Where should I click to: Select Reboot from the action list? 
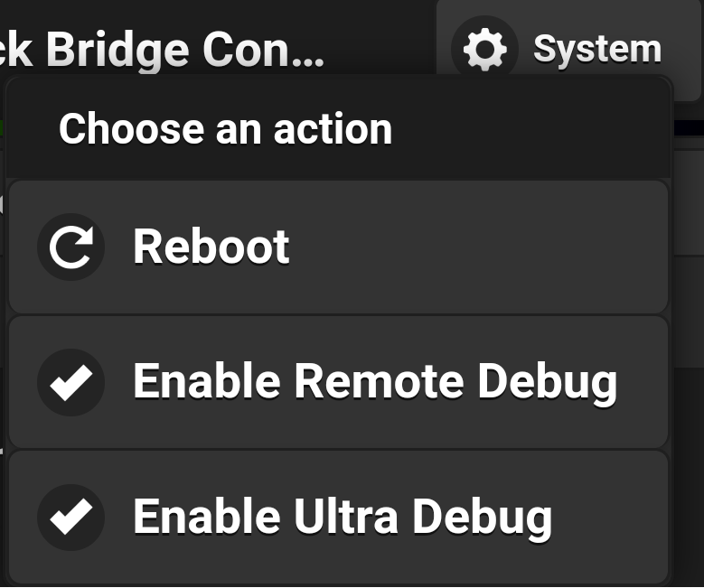pyautogui.click(x=339, y=247)
